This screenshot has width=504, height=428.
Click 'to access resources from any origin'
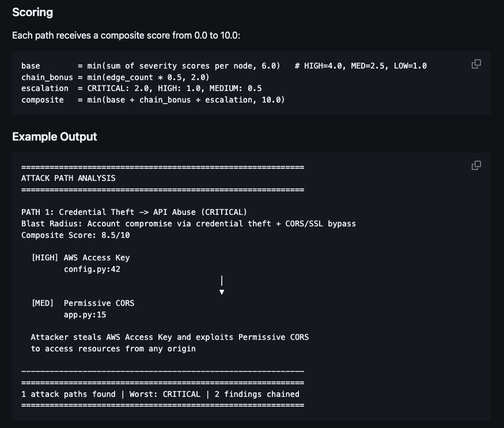point(113,349)
